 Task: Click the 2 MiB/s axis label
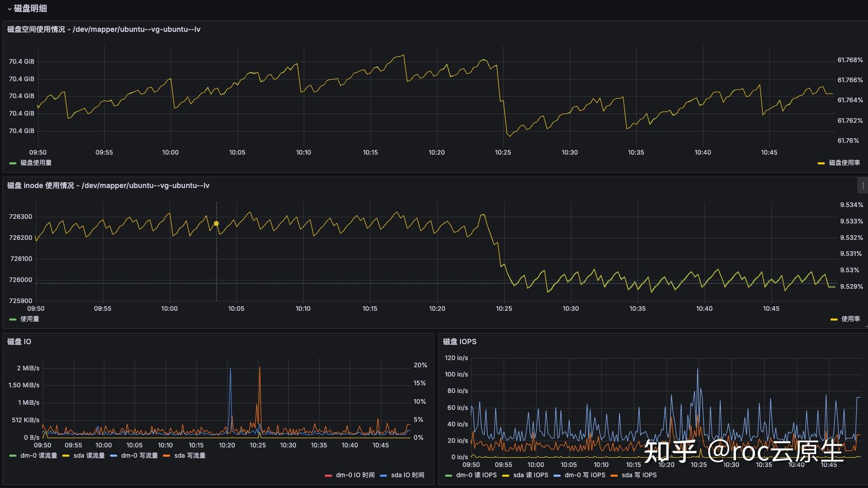[x=28, y=368]
